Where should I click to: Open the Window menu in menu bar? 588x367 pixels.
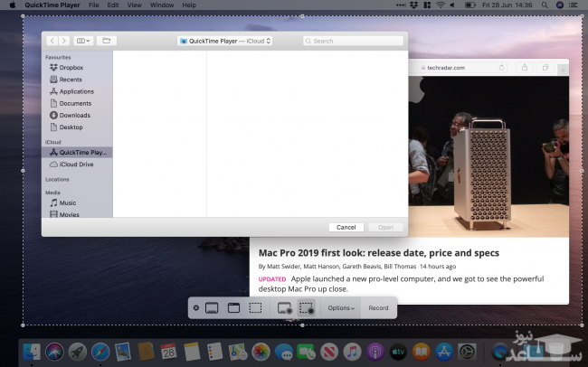click(x=162, y=5)
